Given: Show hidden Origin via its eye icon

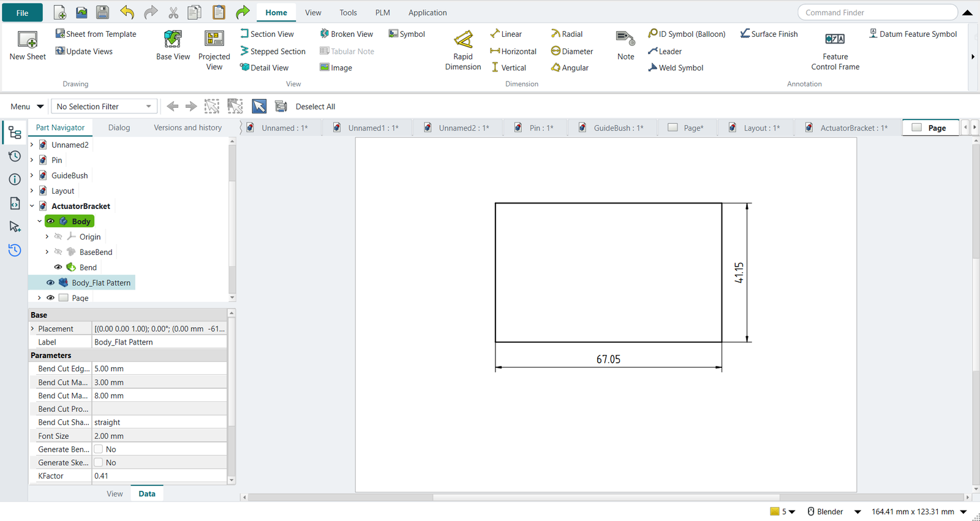Looking at the screenshot, I should click(x=58, y=237).
